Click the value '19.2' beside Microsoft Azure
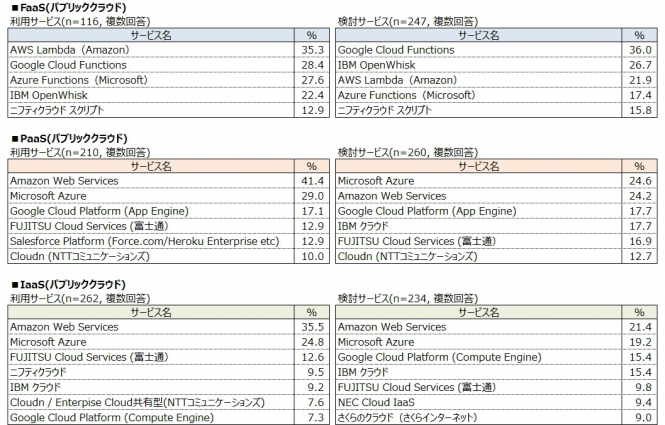The width and height of the screenshot is (665, 425). [640, 342]
